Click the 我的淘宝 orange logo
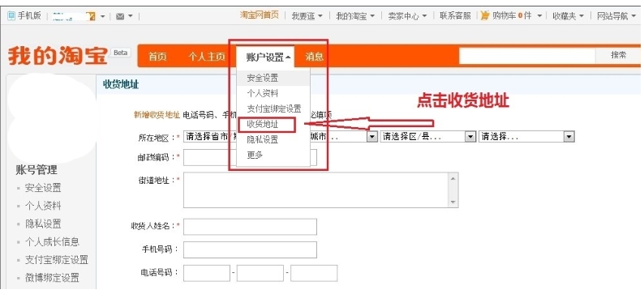This screenshot has height=294, width=644. tap(58, 56)
